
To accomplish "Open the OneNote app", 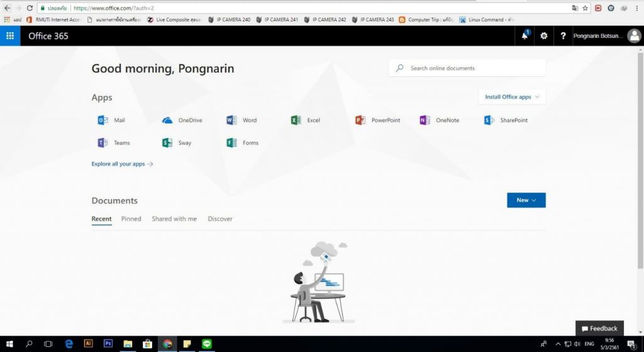I will (425, 120).
